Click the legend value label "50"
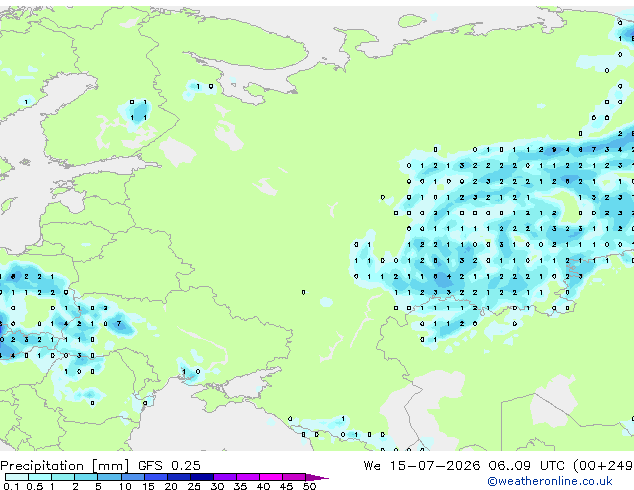The width and height of the screenshot is (634, 490). 309,486
